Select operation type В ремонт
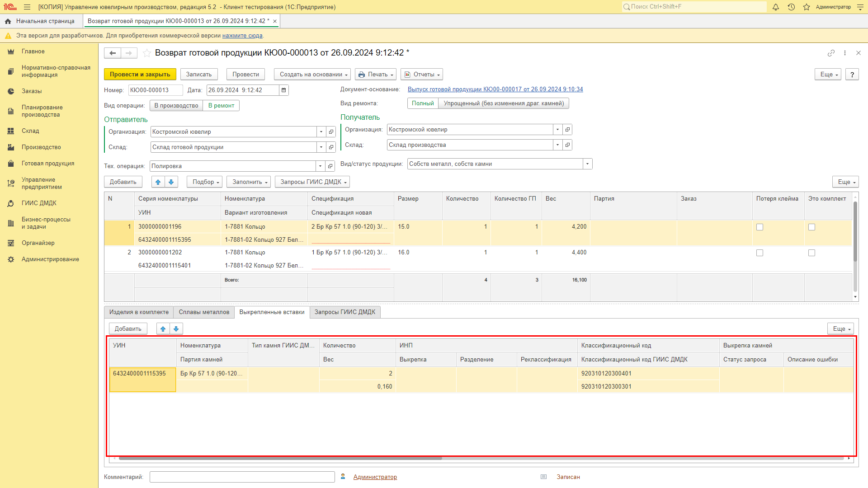 (x=221, y=106)
